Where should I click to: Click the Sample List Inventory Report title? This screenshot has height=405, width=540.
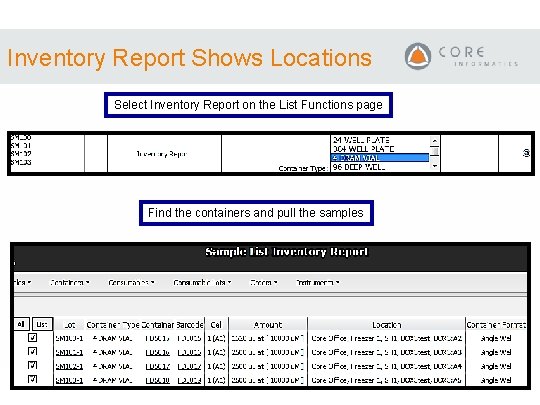[x=287, y=252]
